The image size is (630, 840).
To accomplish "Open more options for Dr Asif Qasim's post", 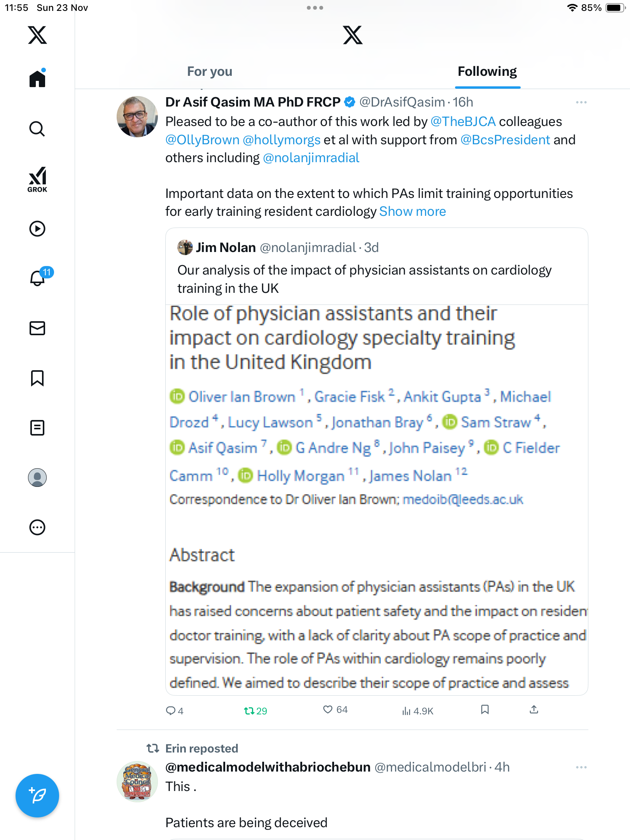I will click(581, 102).
